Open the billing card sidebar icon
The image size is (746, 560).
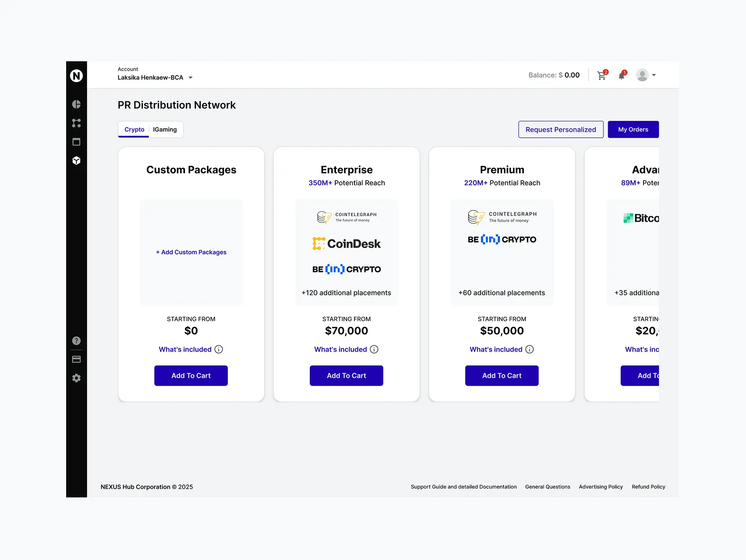(76, 359)
